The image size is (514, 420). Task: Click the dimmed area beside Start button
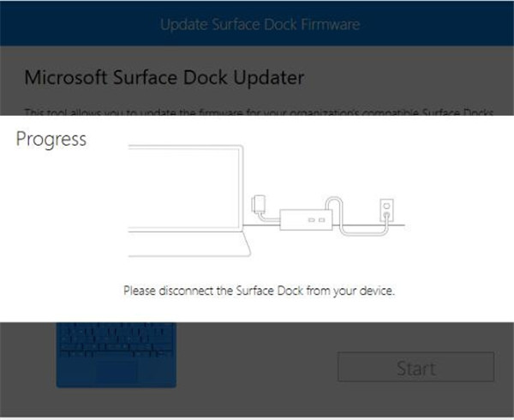[x=257, y=367]
